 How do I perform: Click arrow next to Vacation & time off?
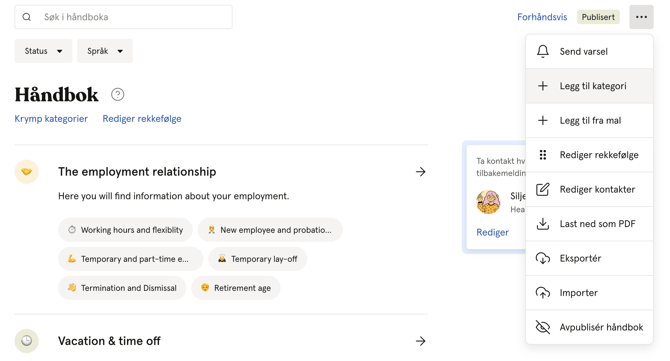tap(420, 341)
